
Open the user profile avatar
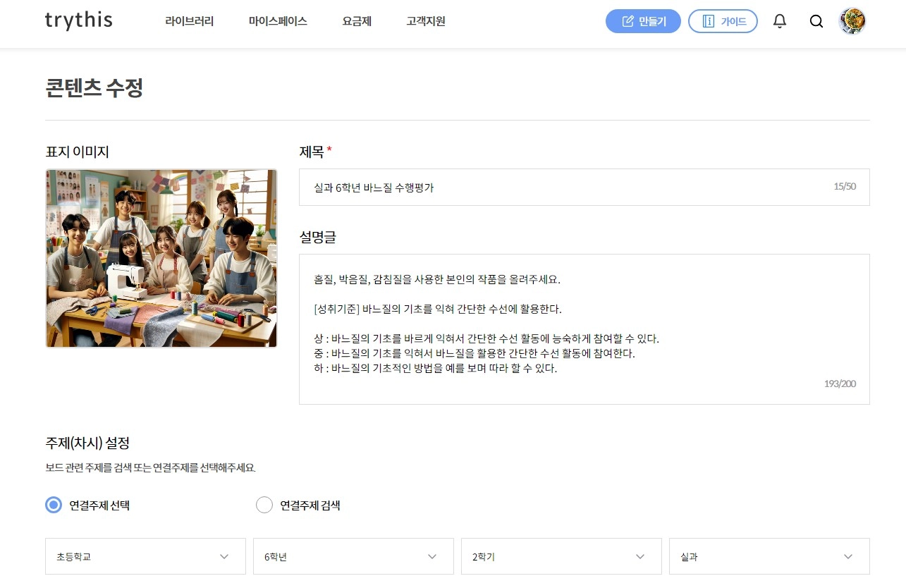(852, 21)
